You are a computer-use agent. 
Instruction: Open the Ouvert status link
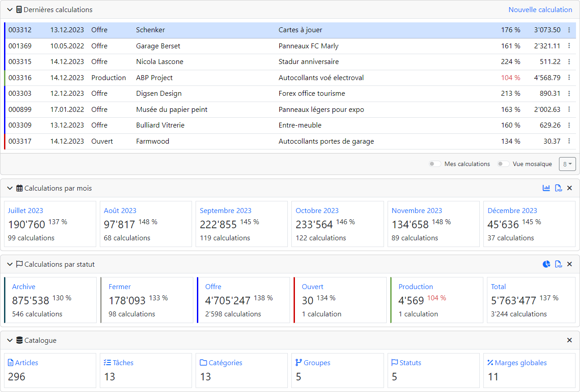pos(312,286)
